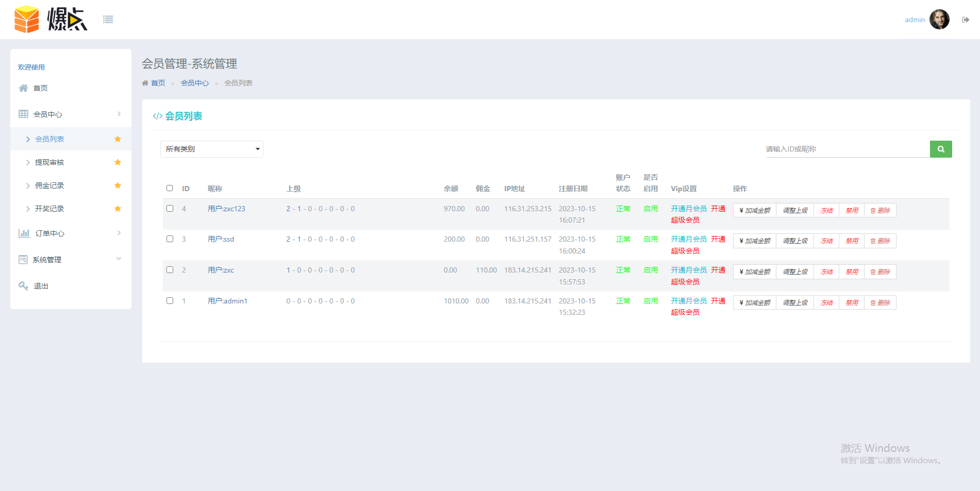Toggle the sidebar menu list icon
Image resolution: width=980 pixels, height=491 pixels.
pos(108,20)
